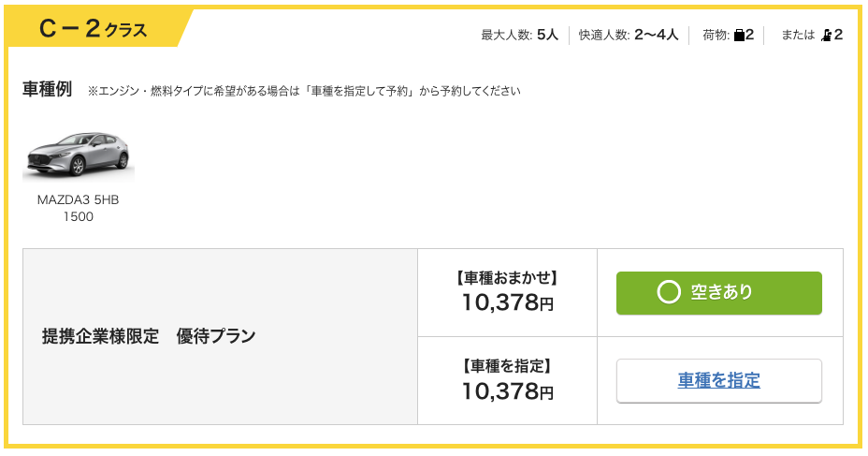Viewport: 868px width, 456px height.
Task: Click the 荷物 luggage label
Action: 716,35
